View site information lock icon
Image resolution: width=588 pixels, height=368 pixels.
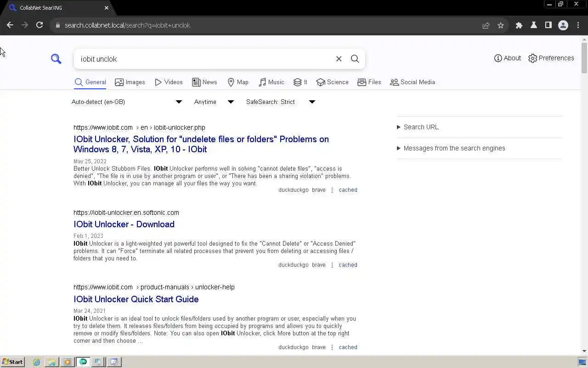[57, 25]
